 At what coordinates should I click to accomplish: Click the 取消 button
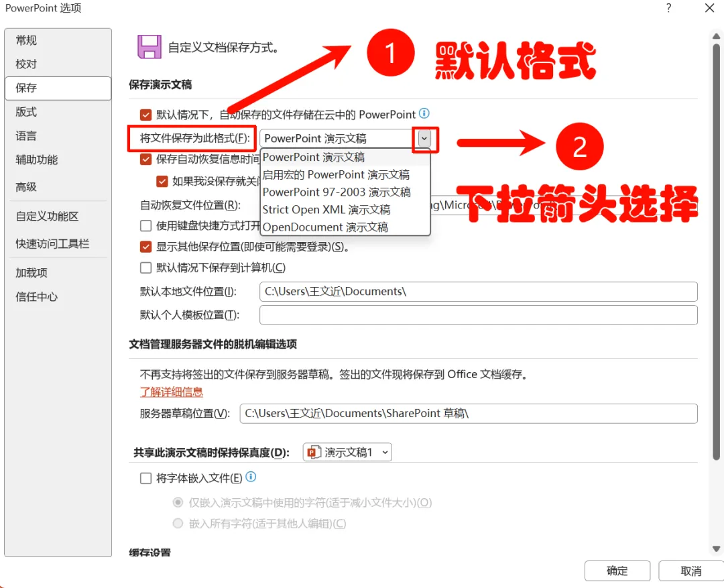690,571
